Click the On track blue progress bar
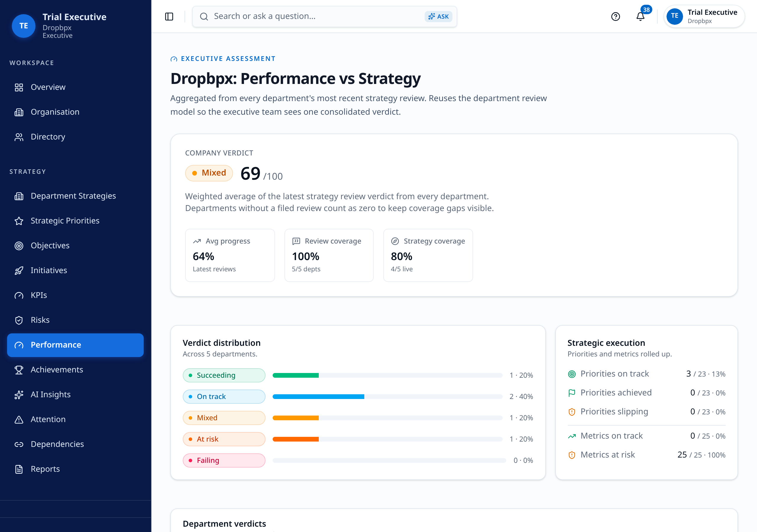757x532 pixels. [318, 397]
